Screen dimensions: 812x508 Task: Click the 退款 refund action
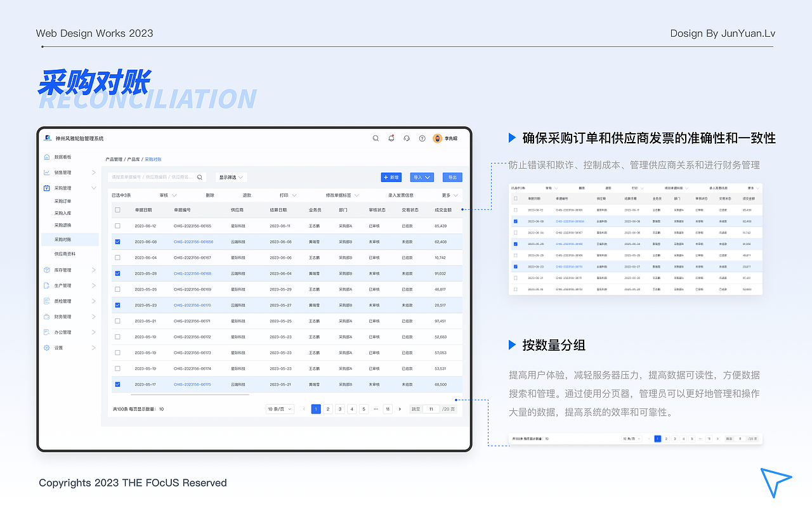[x=247, y=195]
